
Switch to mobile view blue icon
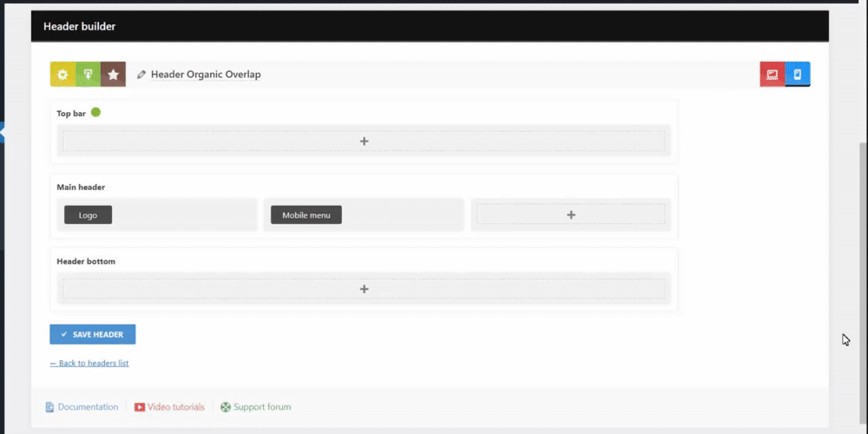[x=797, y=74]
